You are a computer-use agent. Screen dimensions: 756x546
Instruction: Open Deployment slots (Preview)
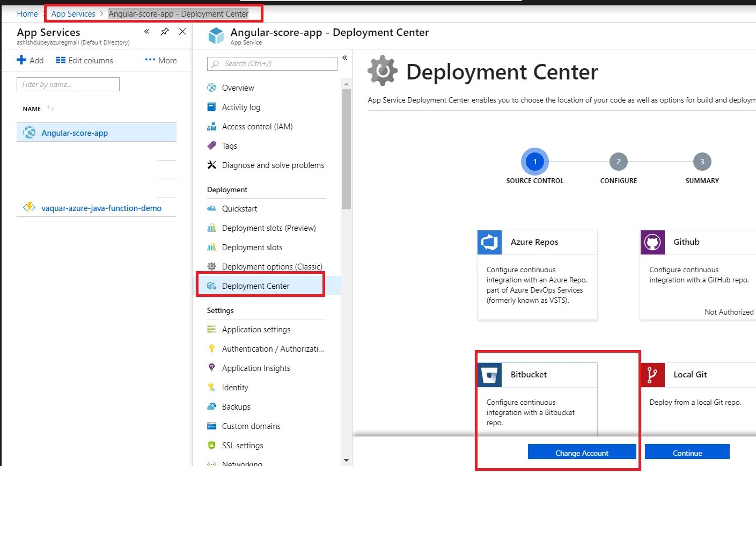pos(269,228)
